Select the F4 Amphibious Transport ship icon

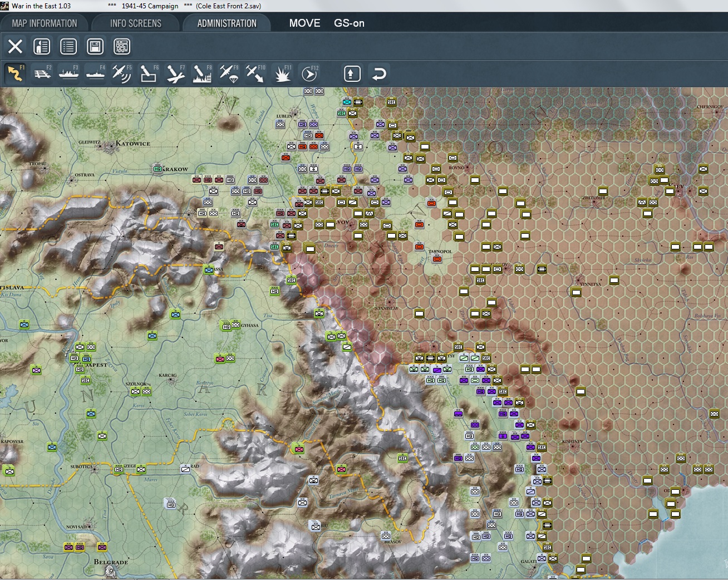click(95, 73)
